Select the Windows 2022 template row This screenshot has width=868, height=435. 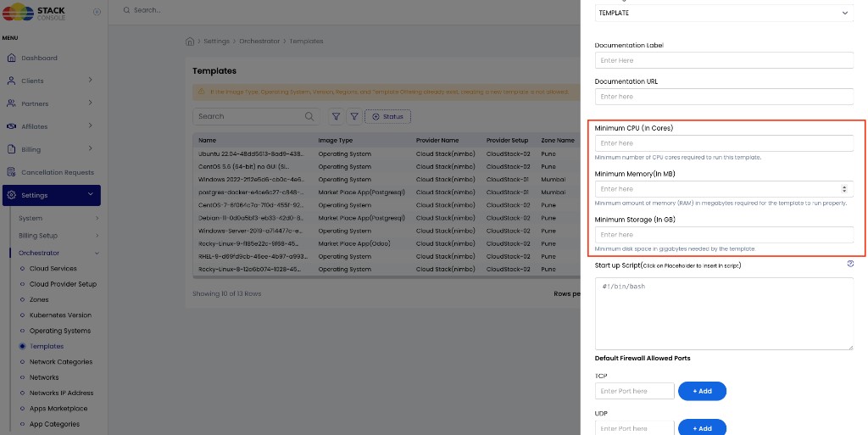pyautogui.click(x=387, y=179)
